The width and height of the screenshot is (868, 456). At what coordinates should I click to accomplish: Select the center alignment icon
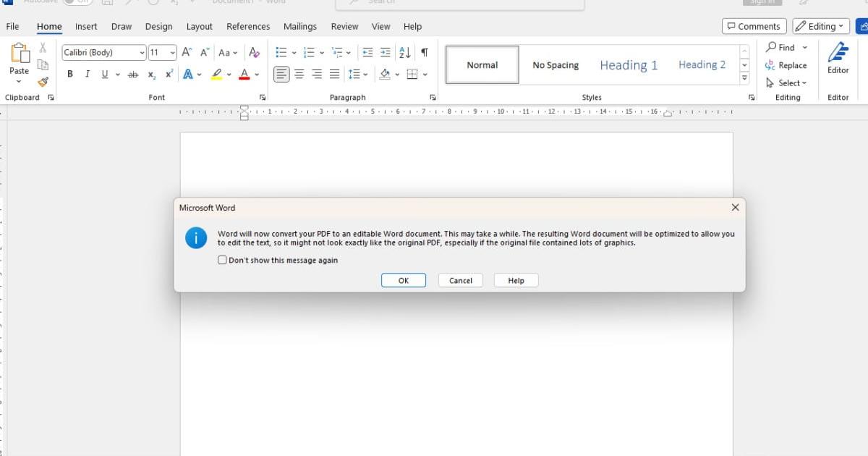point(299,73)
